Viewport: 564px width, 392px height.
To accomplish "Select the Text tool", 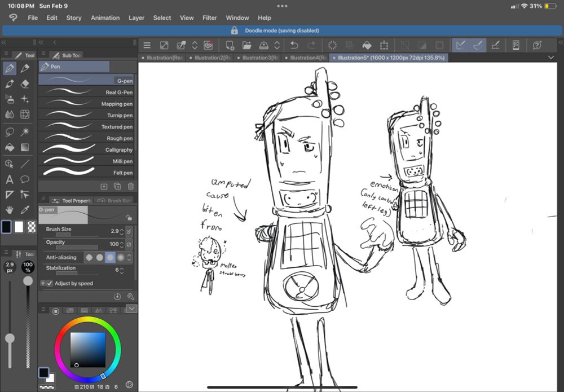I will click(x=10, y=179).
